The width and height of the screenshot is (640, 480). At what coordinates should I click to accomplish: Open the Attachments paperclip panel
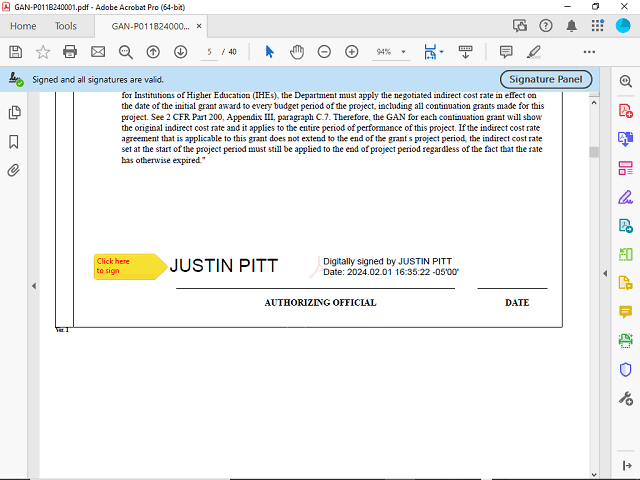tap(15, 170)
